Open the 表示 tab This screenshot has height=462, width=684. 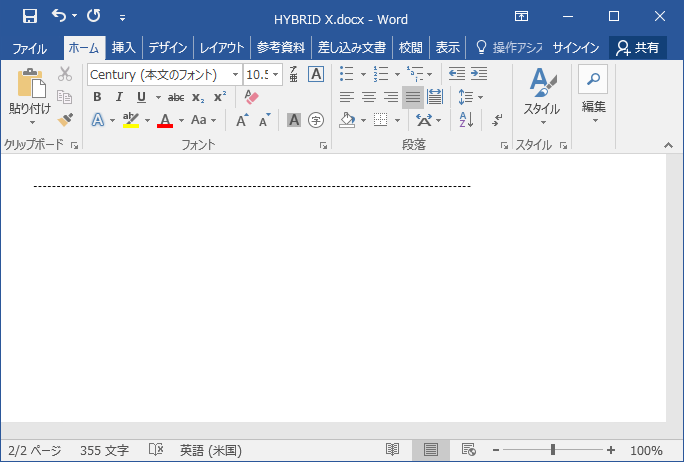click(448, 48)
